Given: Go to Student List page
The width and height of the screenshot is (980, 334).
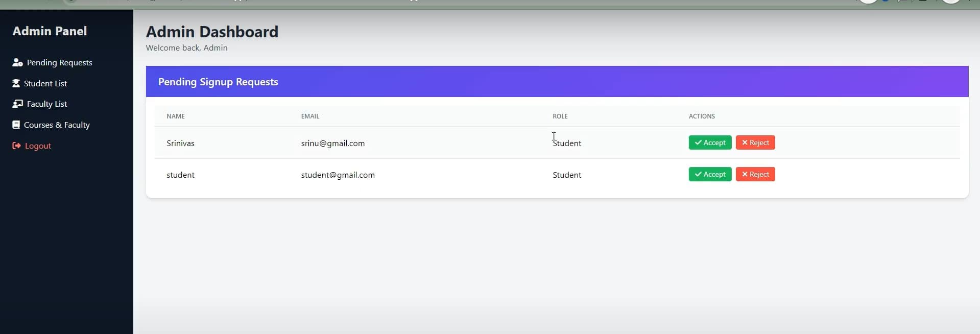Looking at the screenshot, I should click(45, 83).
